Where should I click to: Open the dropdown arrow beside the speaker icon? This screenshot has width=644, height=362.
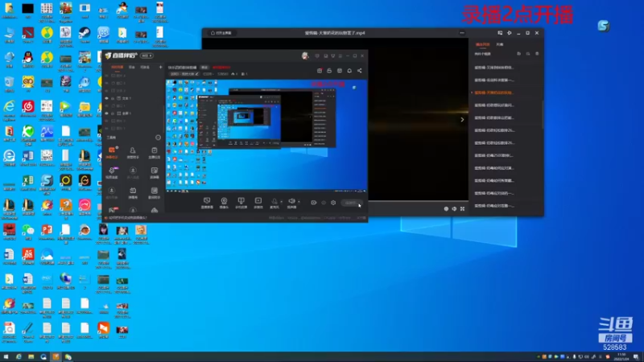click(x=299, y=202)
